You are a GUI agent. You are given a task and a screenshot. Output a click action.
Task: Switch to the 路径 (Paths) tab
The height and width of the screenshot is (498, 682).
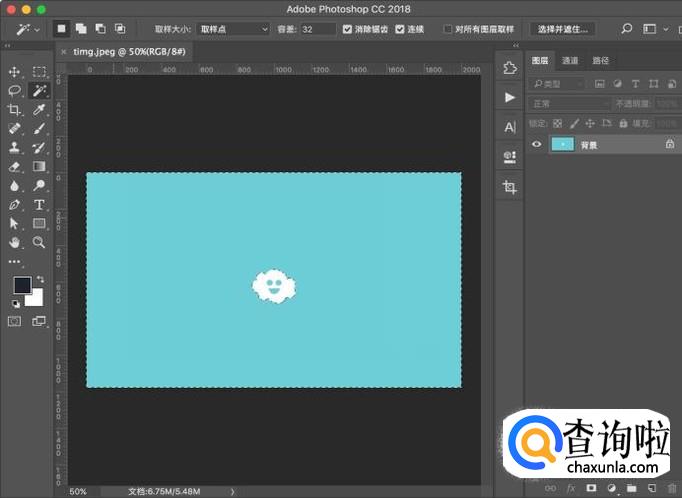pos(600,60)
